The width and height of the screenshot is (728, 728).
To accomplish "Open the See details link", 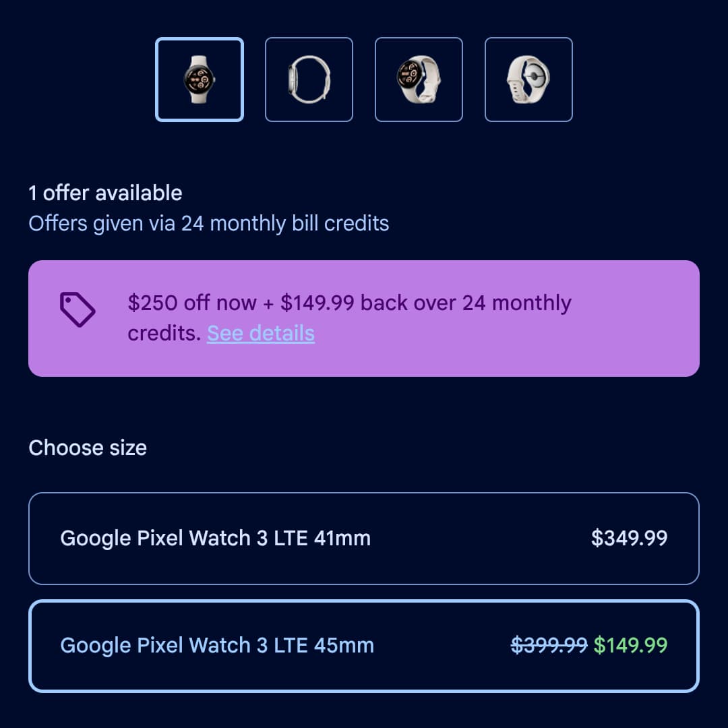I will (261, 333).
